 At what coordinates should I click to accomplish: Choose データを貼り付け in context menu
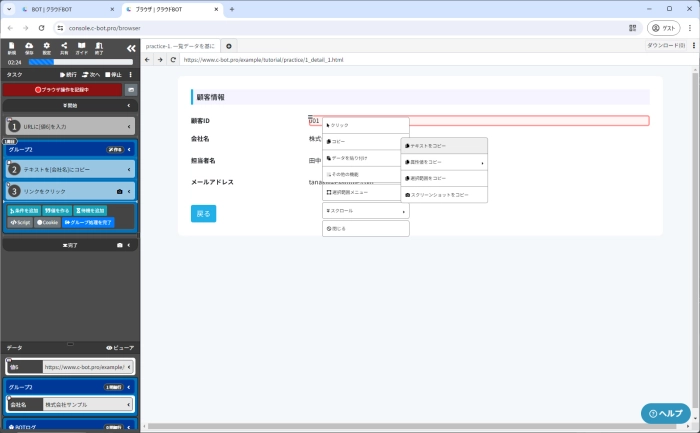pos(365,158)
